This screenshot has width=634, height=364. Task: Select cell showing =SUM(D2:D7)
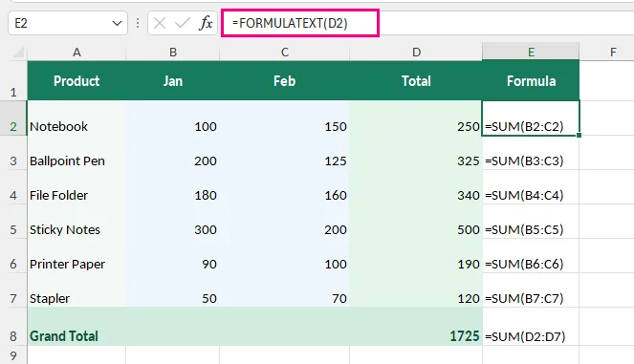pos(531,327)
